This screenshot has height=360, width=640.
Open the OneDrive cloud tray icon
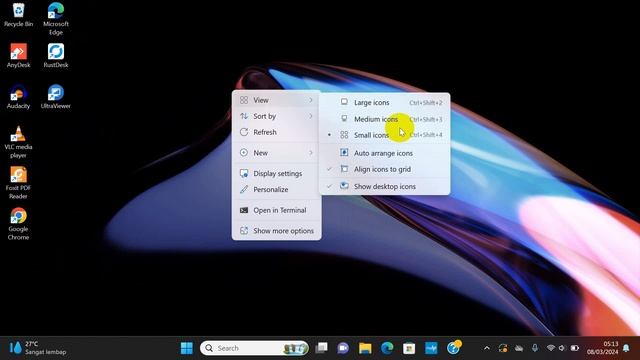(x=519, y=348)
